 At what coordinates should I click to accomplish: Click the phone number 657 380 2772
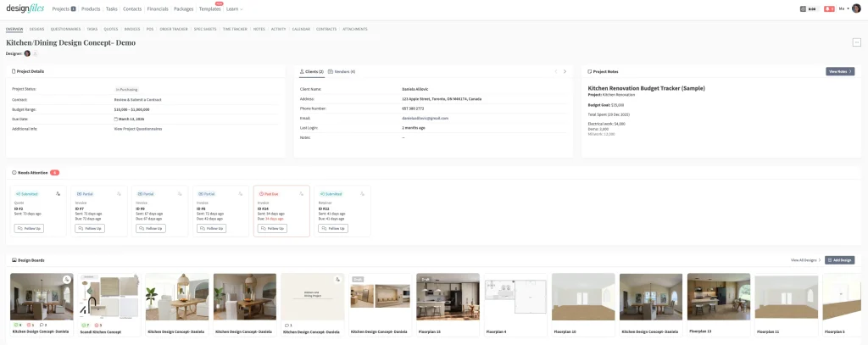(415, 109)
